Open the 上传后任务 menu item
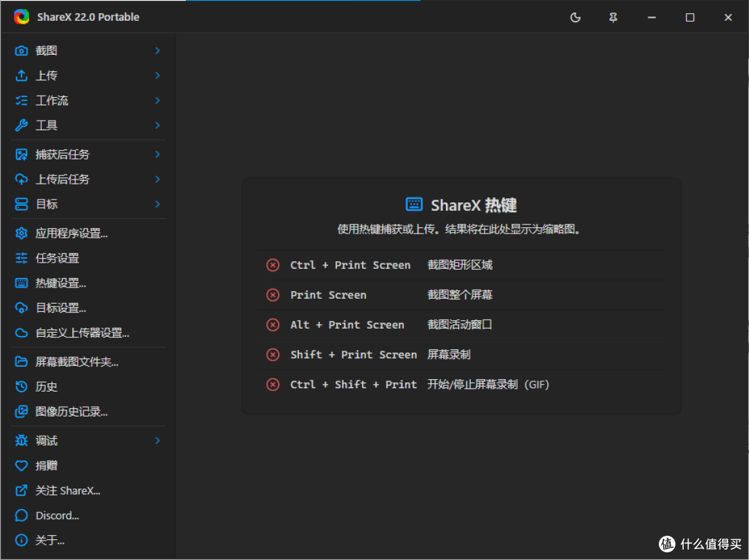Image resolution: width=749 pixels, height=560 pixels. coord(88,179)
